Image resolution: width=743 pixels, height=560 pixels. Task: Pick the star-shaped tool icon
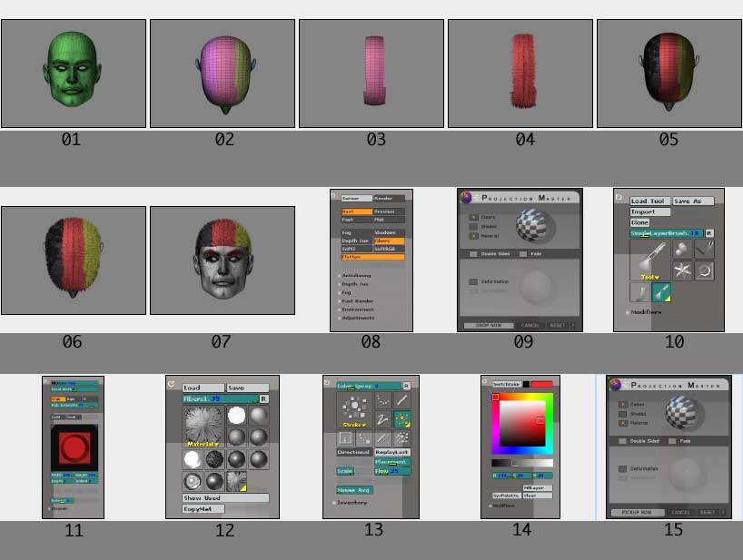[x=681, y=270]
